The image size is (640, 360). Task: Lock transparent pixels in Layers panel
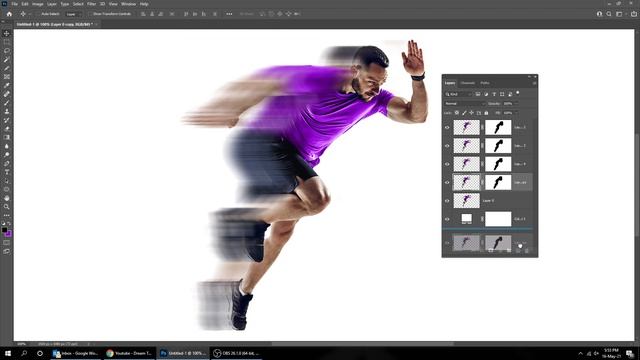pos(457,113)
